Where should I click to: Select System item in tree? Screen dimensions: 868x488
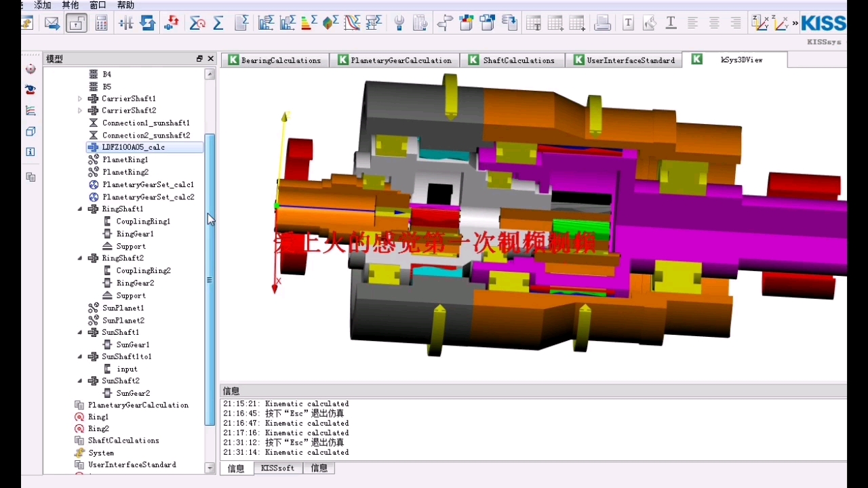pyautogui.click(x=101, y=453)
